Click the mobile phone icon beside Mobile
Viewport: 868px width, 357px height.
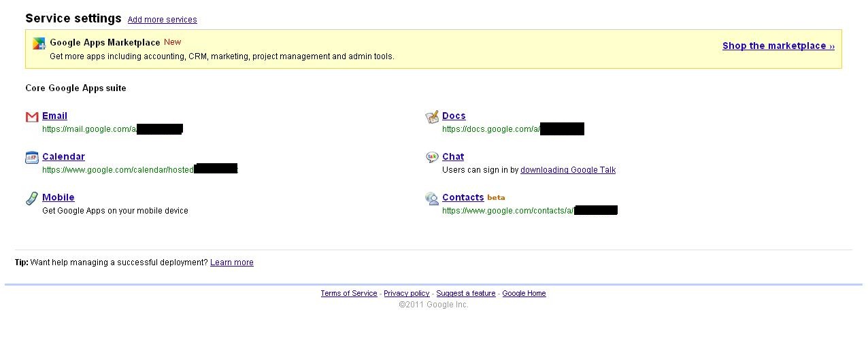(32, 199)
